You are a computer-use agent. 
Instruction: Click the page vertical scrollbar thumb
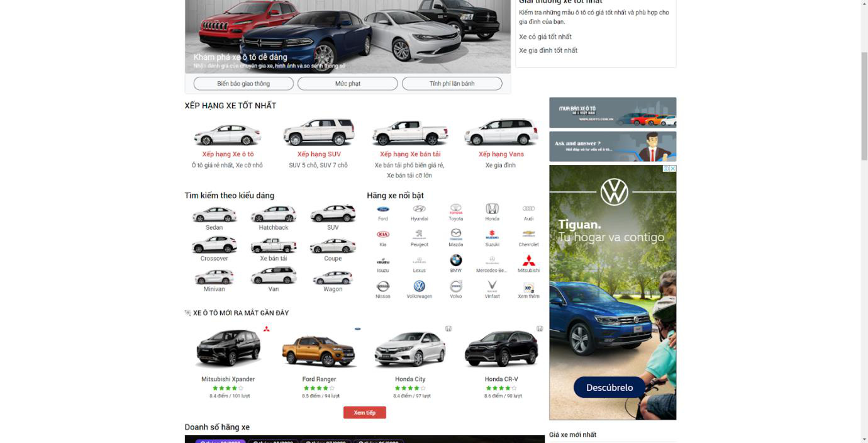(x=864, y=106)
